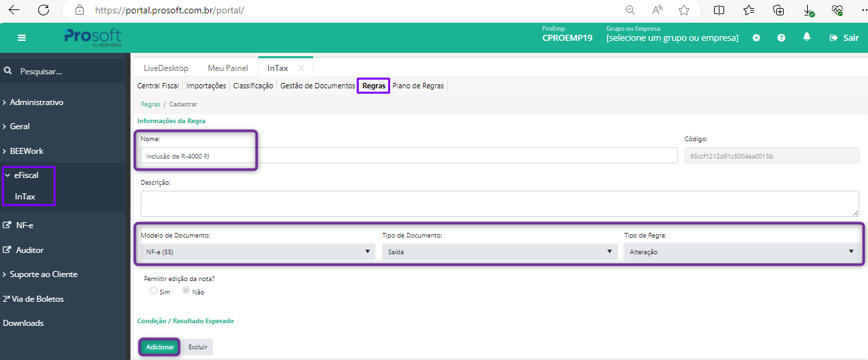
Task: Click the Nome input field
Action: (409, 155)
